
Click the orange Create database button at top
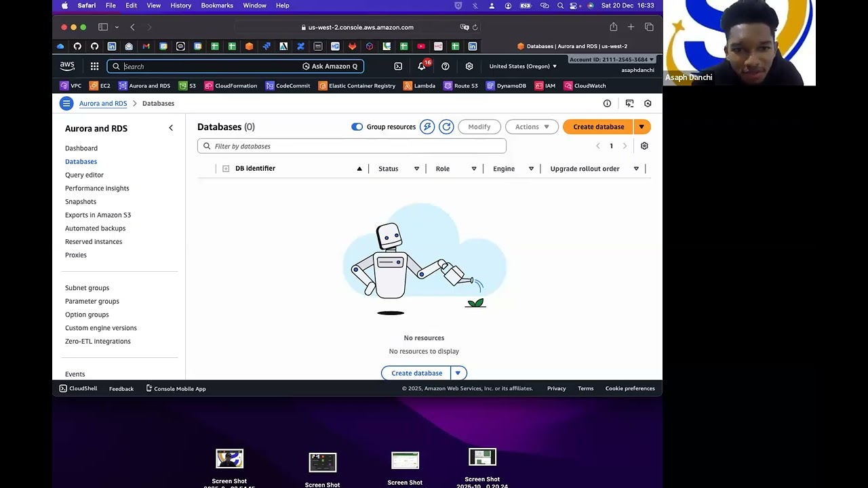click(x=599, y=127)
